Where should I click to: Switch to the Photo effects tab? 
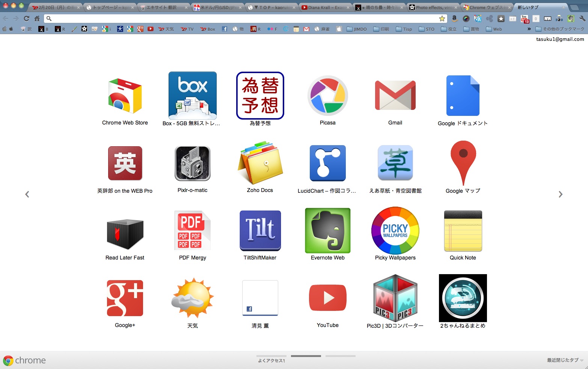pos(433,7)
